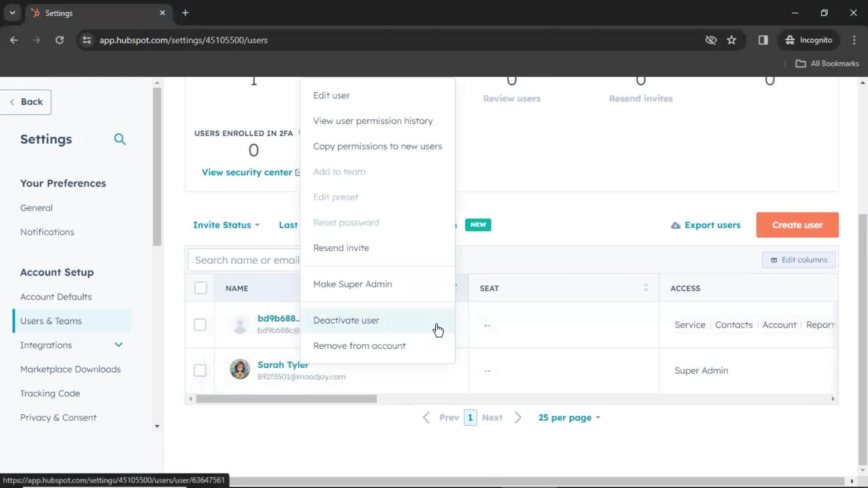Click the HubSpot logo icon in tab
This screenshot has width=868, height=488.
[x=34, y=13]
